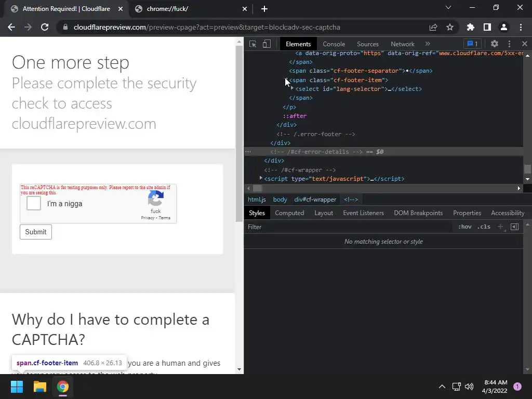Open the Accessibility tab
Screen dimensions: 532x399
point(507,212)
